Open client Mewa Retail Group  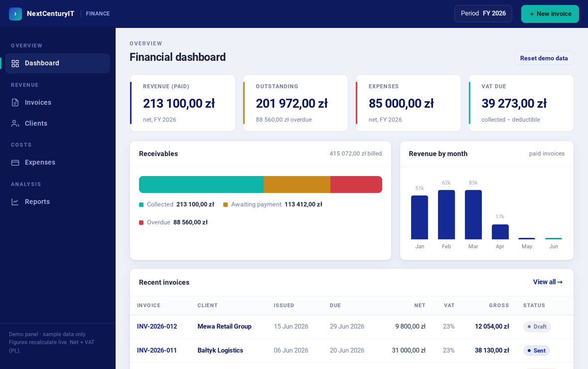pyautogui.click(x=224, y=327)
